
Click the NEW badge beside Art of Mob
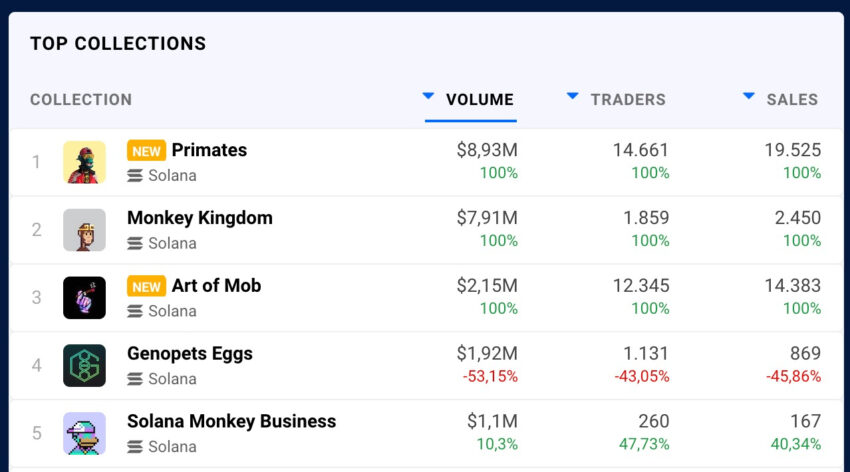(146, 286)
